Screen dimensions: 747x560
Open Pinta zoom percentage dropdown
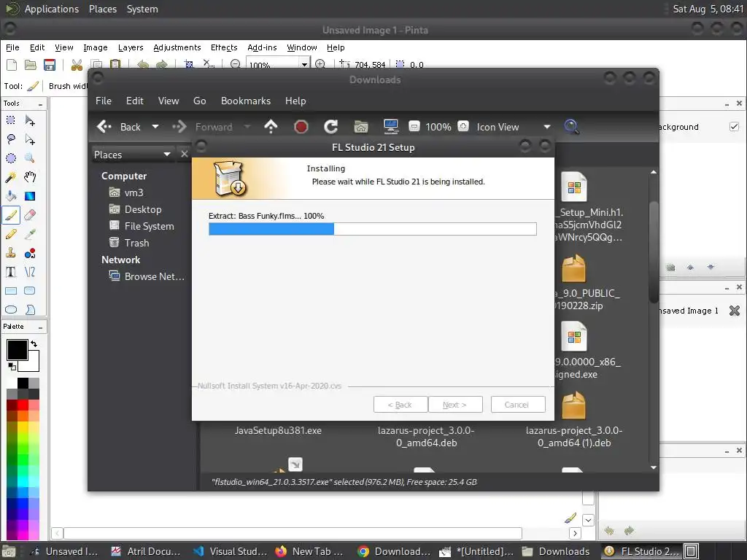click(x=304, y=64)
